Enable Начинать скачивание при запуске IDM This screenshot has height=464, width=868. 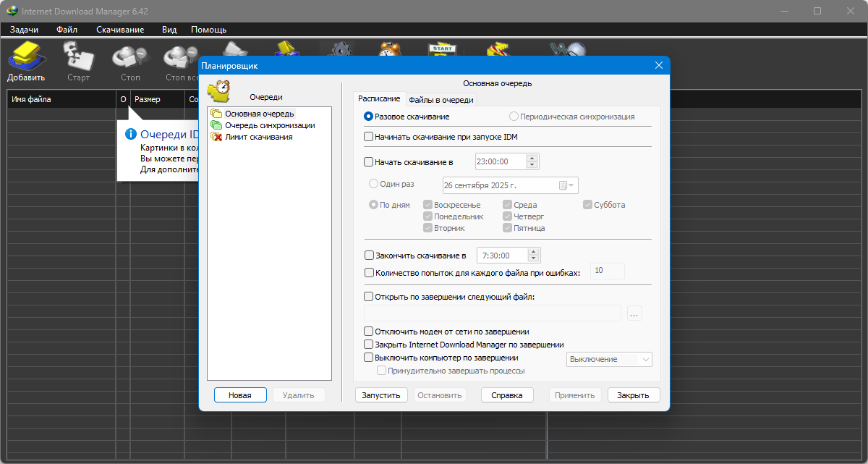coord(369,137)
